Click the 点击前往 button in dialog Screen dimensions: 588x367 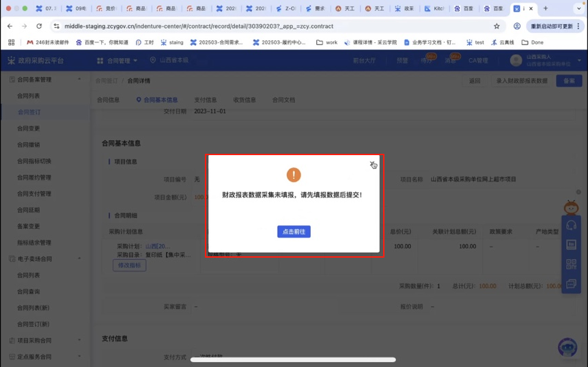(x=294, y=232)
